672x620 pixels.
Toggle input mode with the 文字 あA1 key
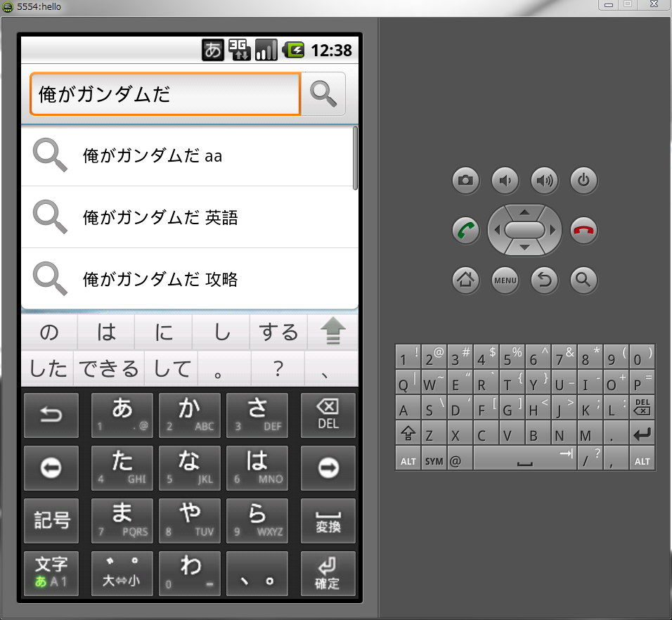(51, 574)
